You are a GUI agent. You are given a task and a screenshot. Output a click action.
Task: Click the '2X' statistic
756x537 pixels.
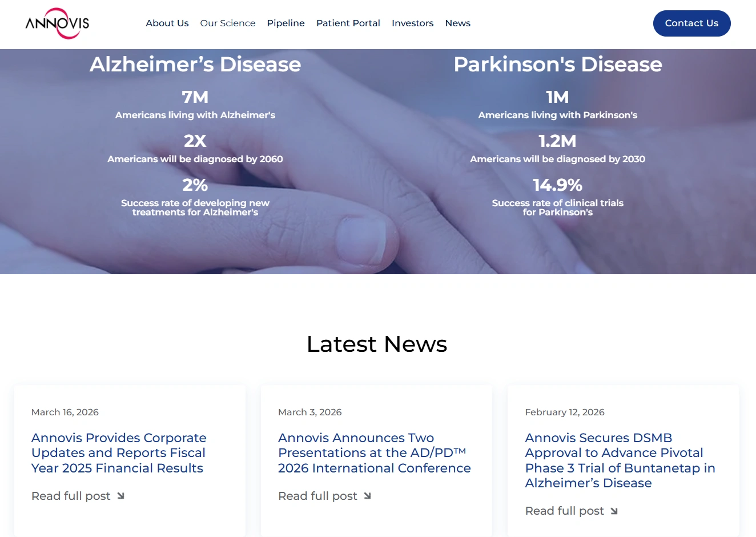point(195,141)
